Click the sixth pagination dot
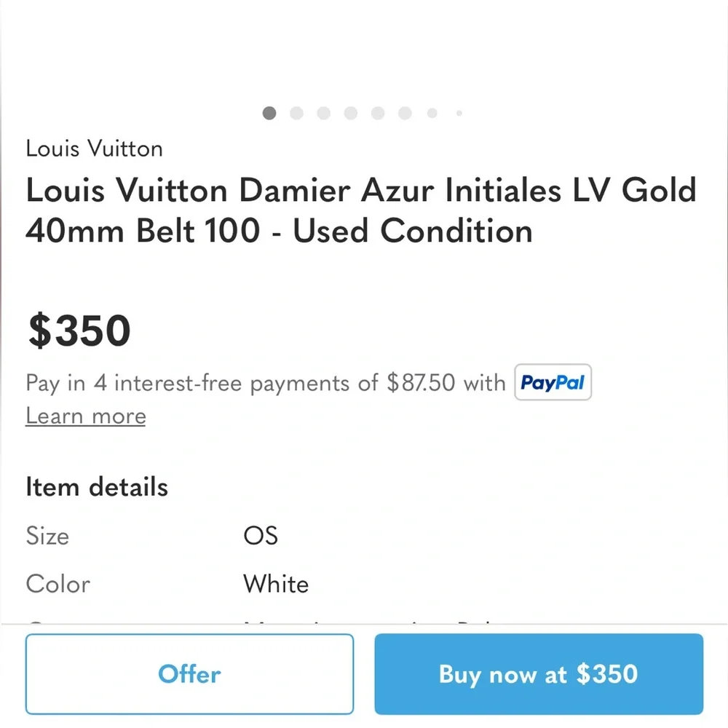728x728 pixels. [x=405, y=113]
